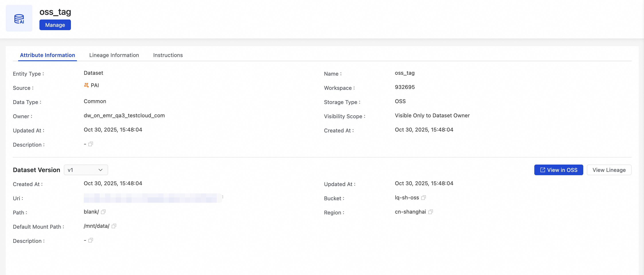The image size is (644, 275).
Task: Click the orange PAI source icon
Action: coord(86,85)
